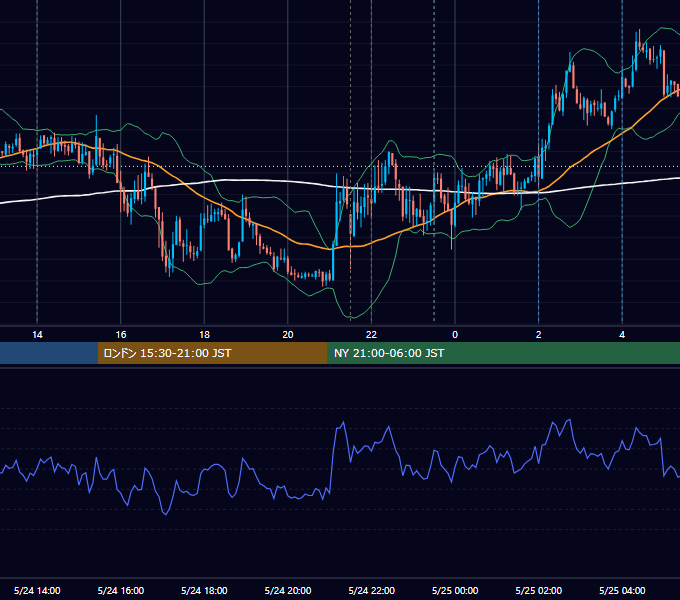Click the 4 hour axis label
The width and height of the screenshot is (680, 600).
(622, 335)
